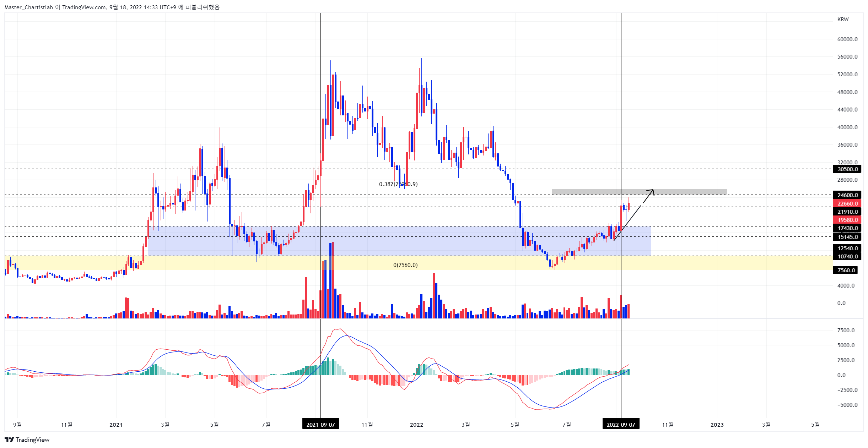868x448 pixels.
Task: Click the 2022-09-07 date label
Action: click(621, 424)
